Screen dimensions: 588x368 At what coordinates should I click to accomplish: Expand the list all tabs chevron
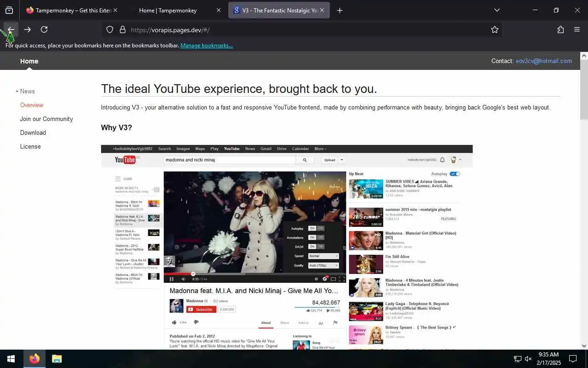click(497, 10)
